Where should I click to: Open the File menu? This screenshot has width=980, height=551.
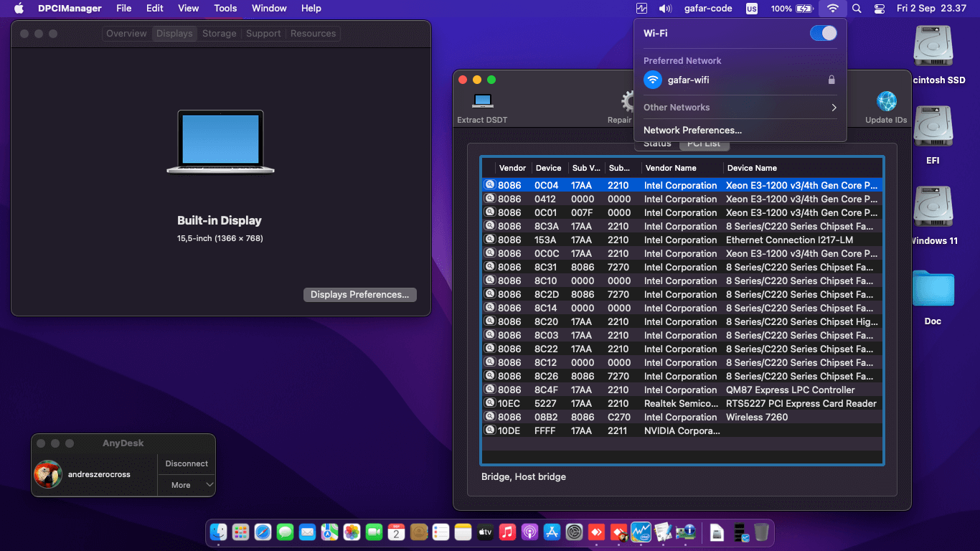[x=124, y=9]
